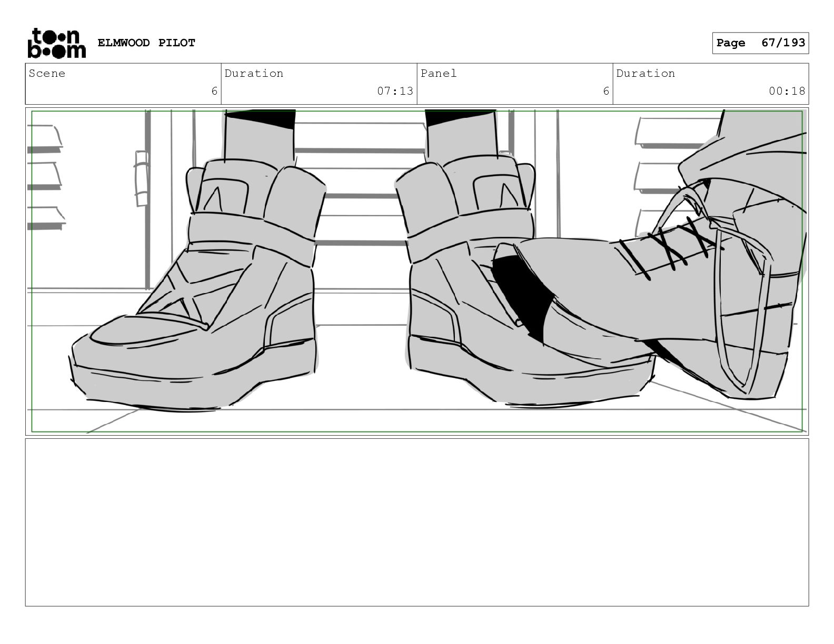Viewport: 834px width, 644px height.
Task: Click the Panel label
Action: click(439, 74)
